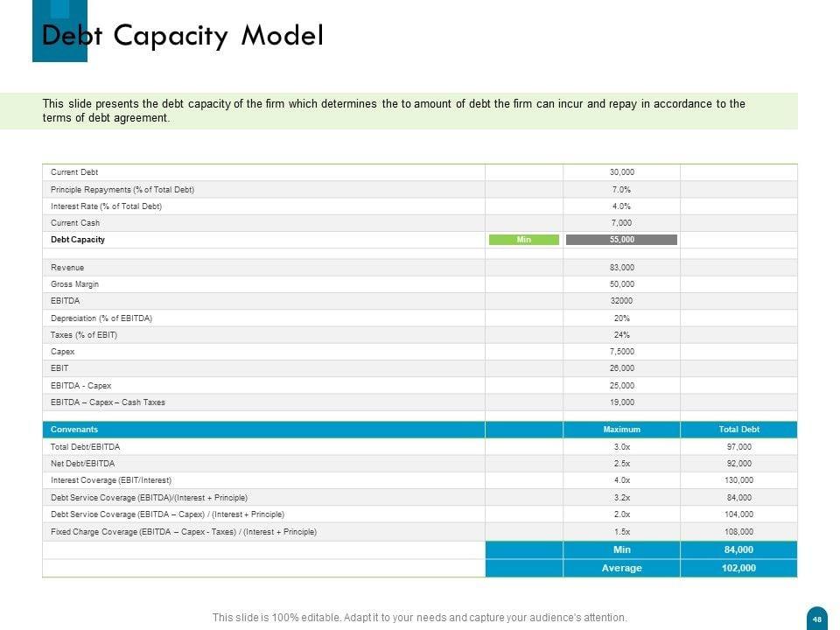The image size is (840, 630).
Task: Select the gray 55,000 debt capacity value
Action: click(621, 240)
